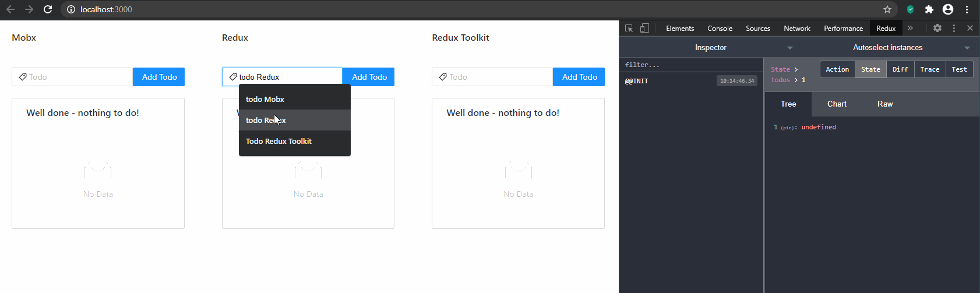Click the tag icon in Mobx input
980x293 pixels.
tap(23, 77)
